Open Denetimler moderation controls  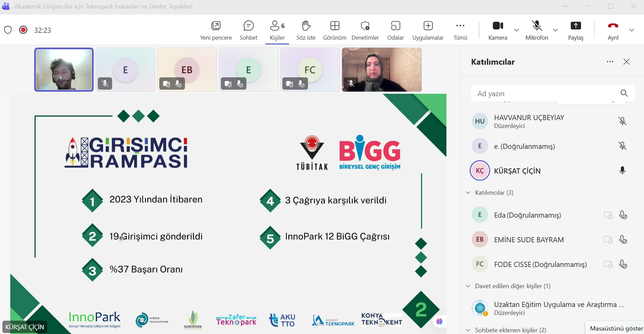365,30
